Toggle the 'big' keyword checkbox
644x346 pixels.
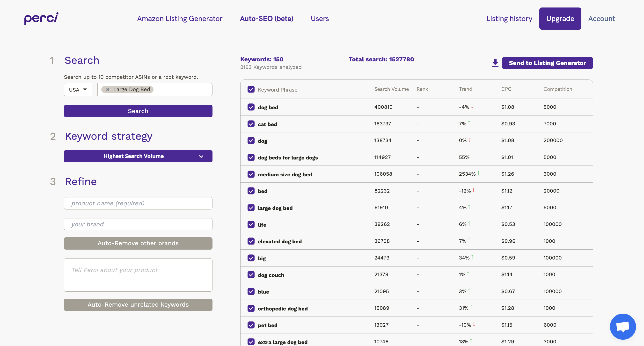click(251, 258)
